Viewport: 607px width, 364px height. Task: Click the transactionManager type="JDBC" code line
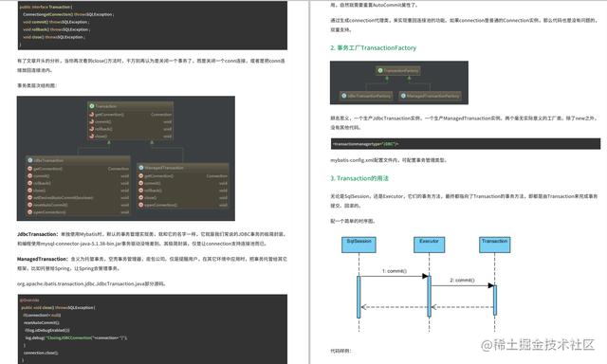coord(365,144)
